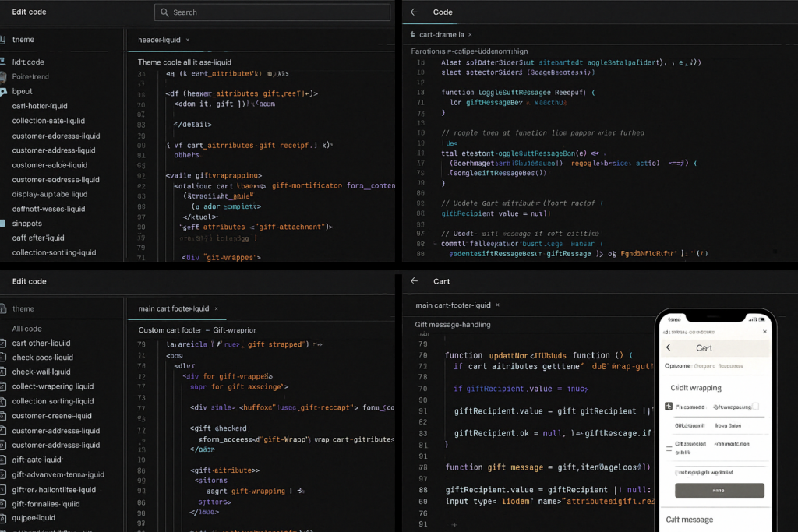The image size is (798, 532).
Task: Close the "cart-drame ia" tab
Action: coord(470,34)
